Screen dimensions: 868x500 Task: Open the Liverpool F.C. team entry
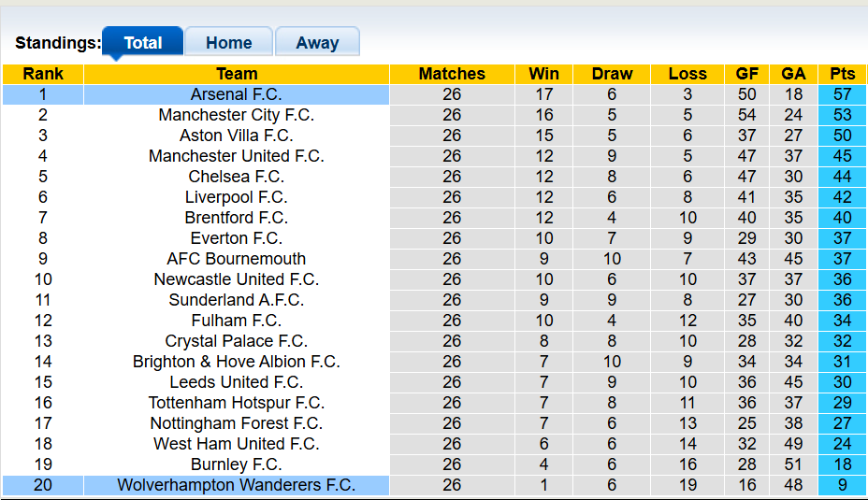click(x=236, y=197)
